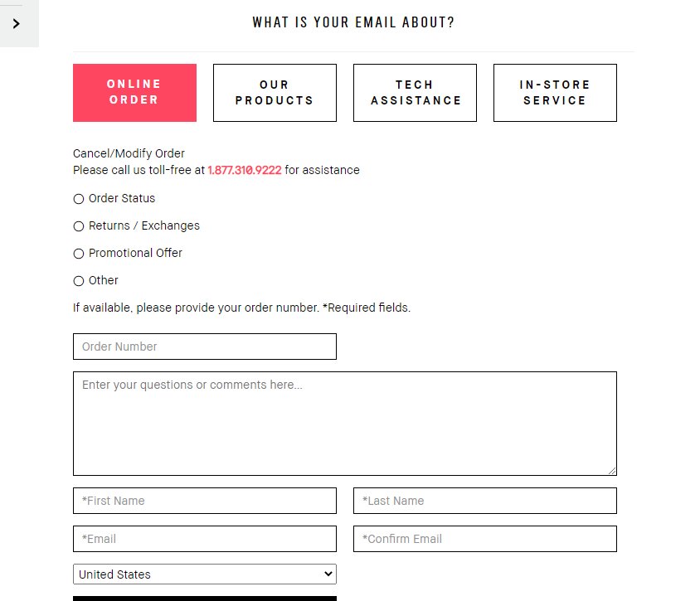Click the country dropdown arrow
The height and width of the screenshot is (601, 700).
[328, 574]
